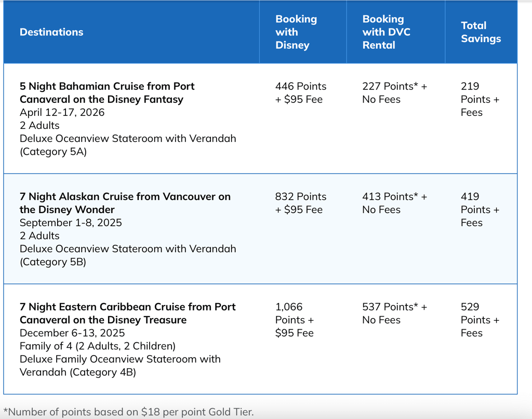Click the Total Savings column header

pyautogui.click(x=481, y=32)
